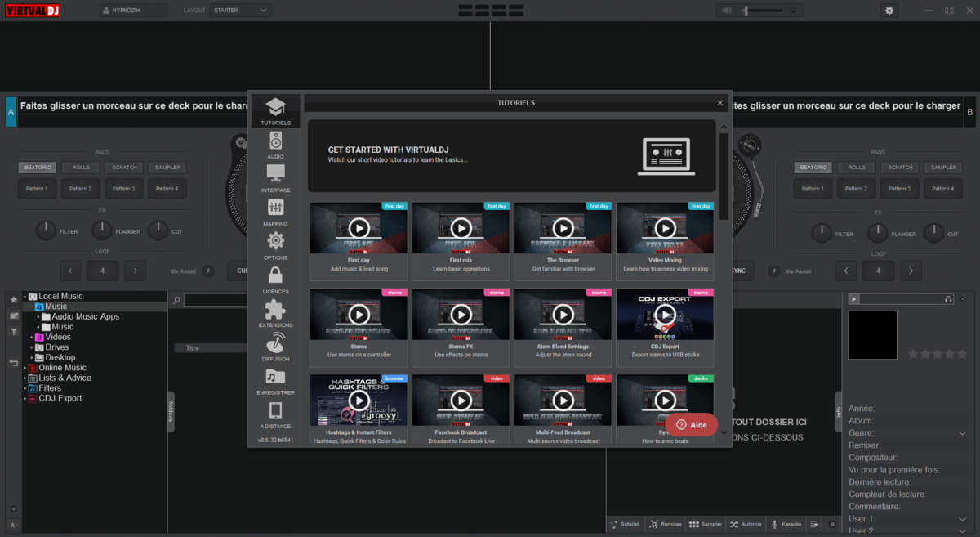Play the CDJ Export tutorial video
Image resolution: width=980 pixels, height=537 pixels.
tap(665, 314)
